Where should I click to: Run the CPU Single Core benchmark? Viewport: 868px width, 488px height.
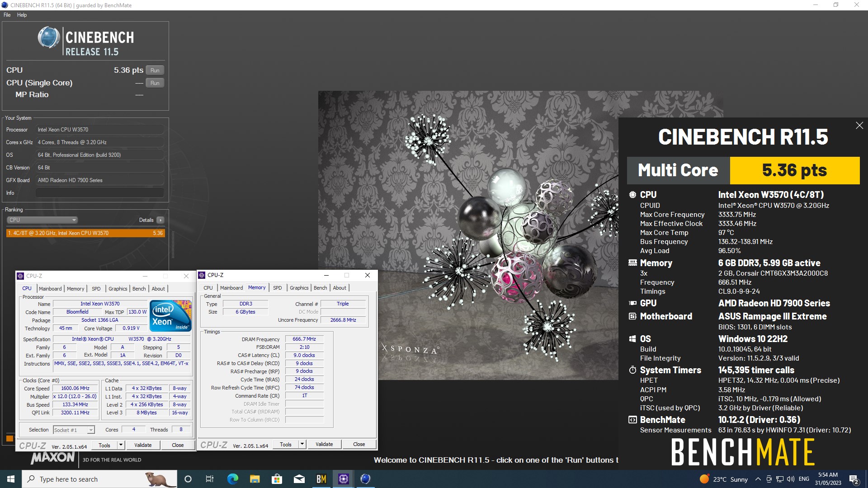(155, 83)
